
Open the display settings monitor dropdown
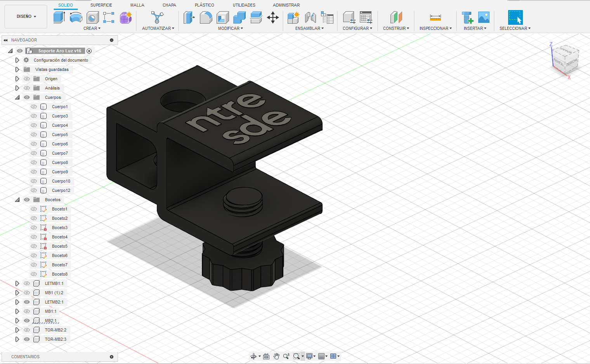(311, 356)
